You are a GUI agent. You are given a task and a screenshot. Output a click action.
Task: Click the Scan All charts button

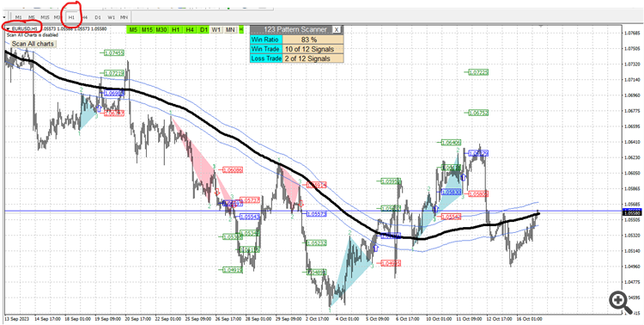pos(33,44)
